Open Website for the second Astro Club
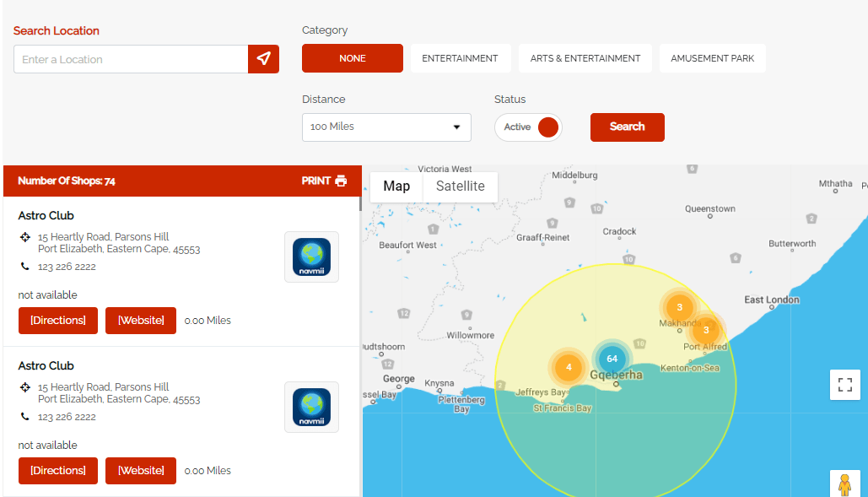868x497 pixels. (141, 471)
